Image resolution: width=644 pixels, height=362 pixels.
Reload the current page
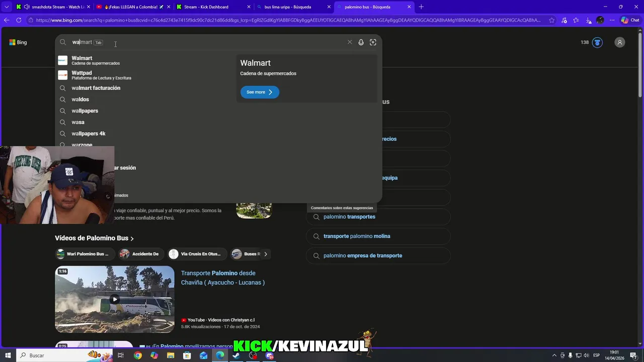[x=19, y=20]
